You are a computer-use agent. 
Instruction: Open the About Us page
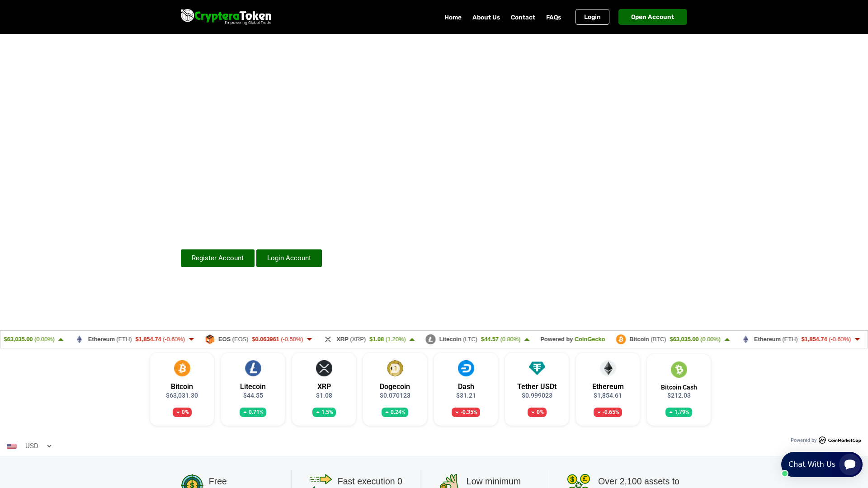pyautogui.click(x=486, y=17)
